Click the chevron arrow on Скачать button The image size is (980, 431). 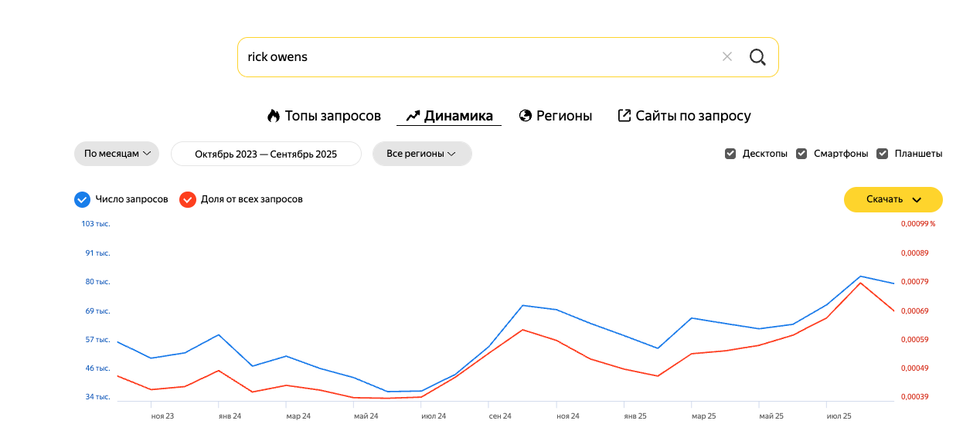point(917,199)
